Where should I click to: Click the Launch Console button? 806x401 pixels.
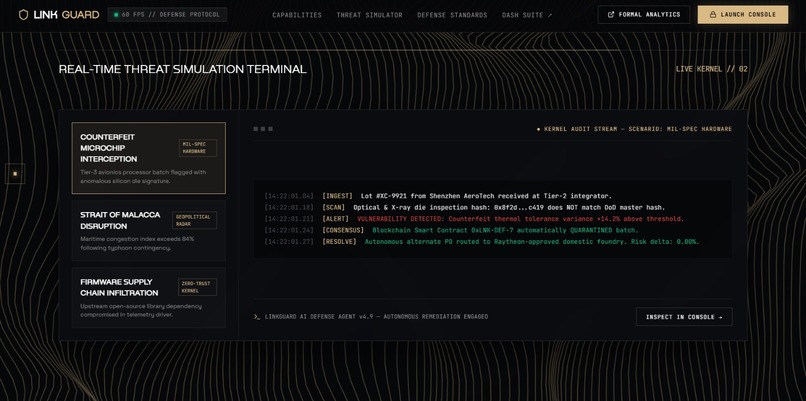[743, 14]
